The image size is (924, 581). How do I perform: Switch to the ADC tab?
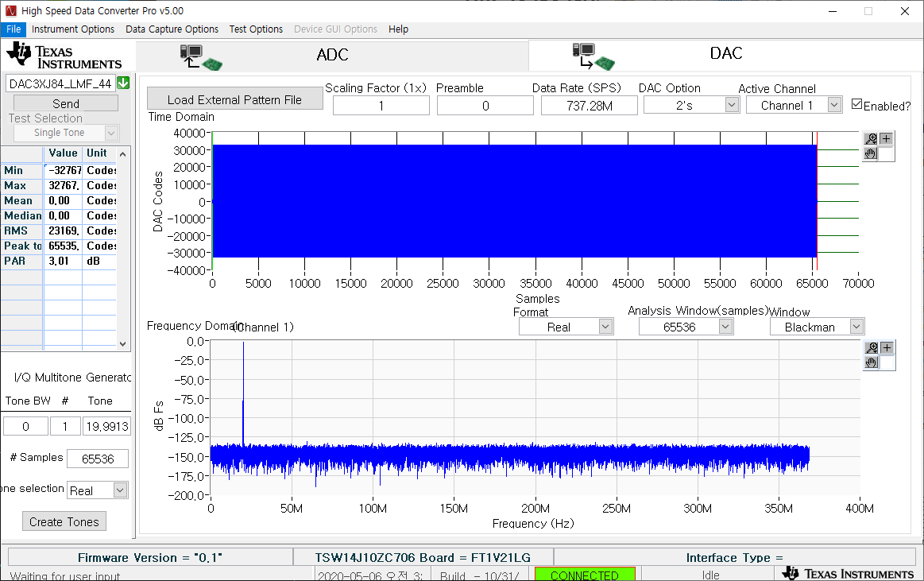click(332, 56)
